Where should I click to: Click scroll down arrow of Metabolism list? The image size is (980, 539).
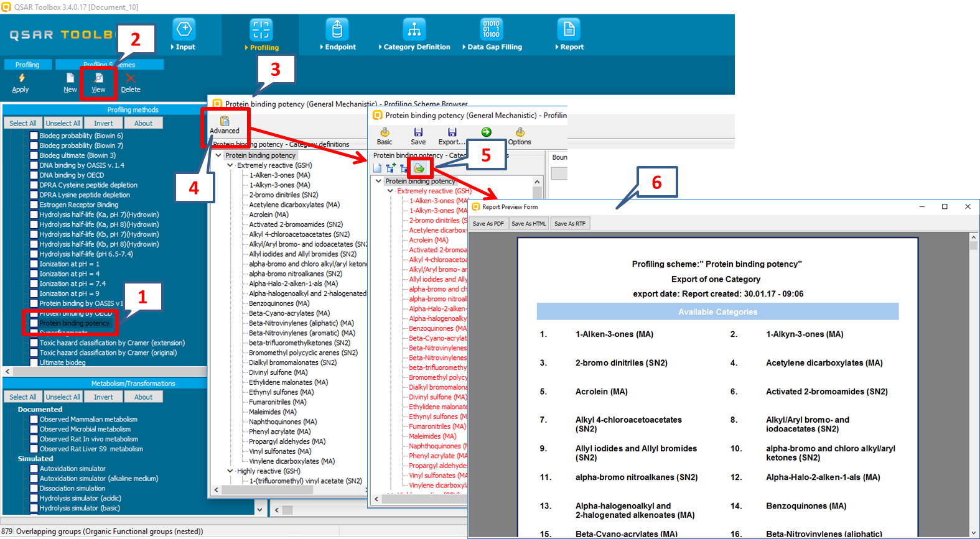(x=259, y=509)
